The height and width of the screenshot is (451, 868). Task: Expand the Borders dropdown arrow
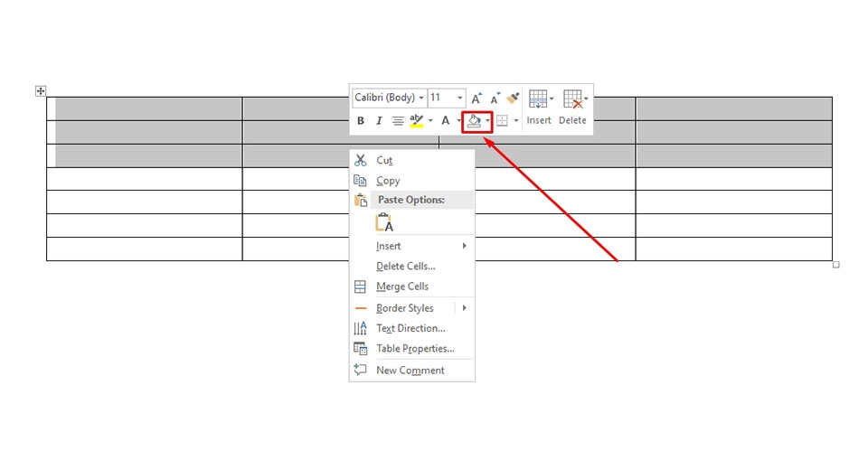(x=516, y=120)
